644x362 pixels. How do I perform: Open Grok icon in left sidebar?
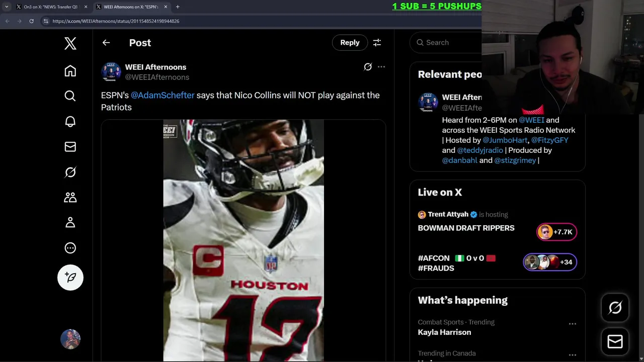[70, 172]
